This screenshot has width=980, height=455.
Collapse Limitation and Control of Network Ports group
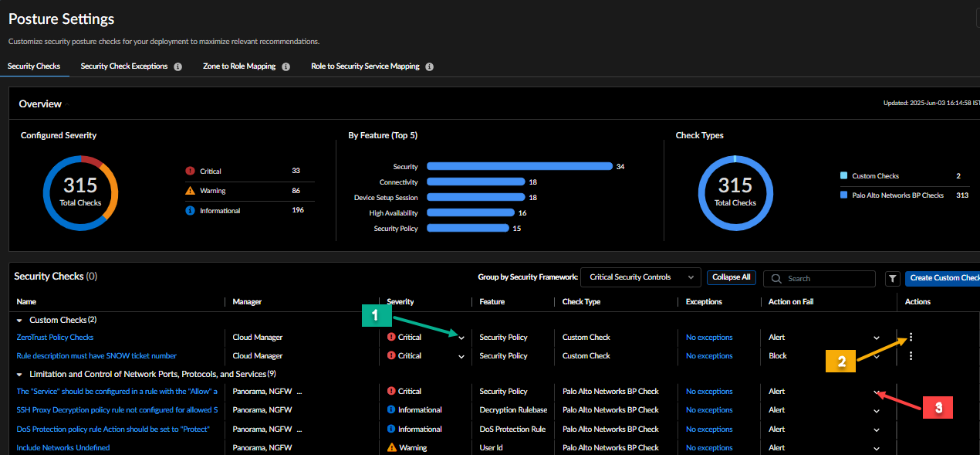[19, 374]
